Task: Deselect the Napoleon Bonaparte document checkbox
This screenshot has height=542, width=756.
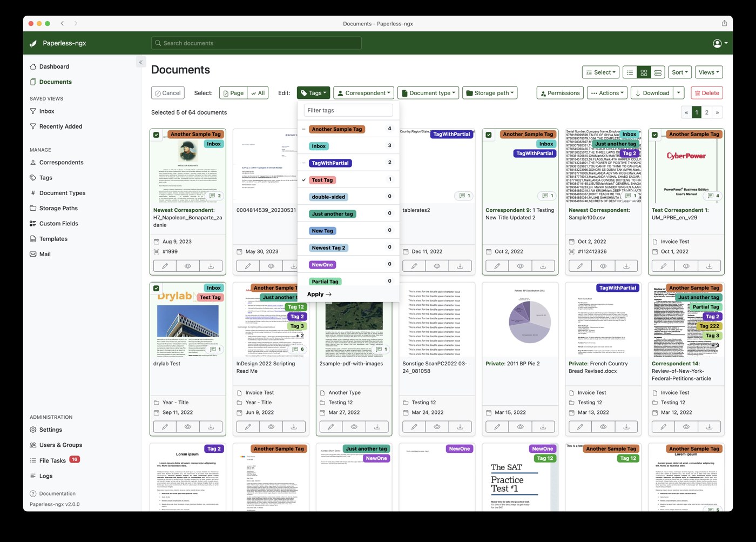Action: coord(157,135)
